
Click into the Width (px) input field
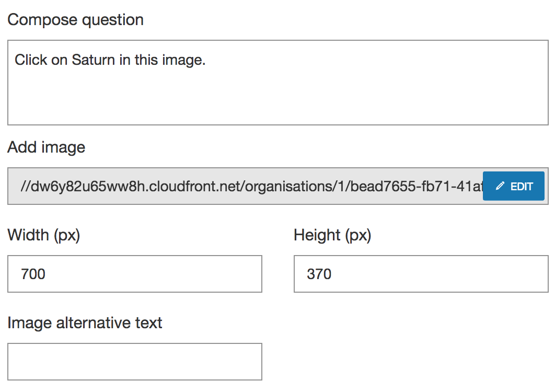tap(134, 274)
